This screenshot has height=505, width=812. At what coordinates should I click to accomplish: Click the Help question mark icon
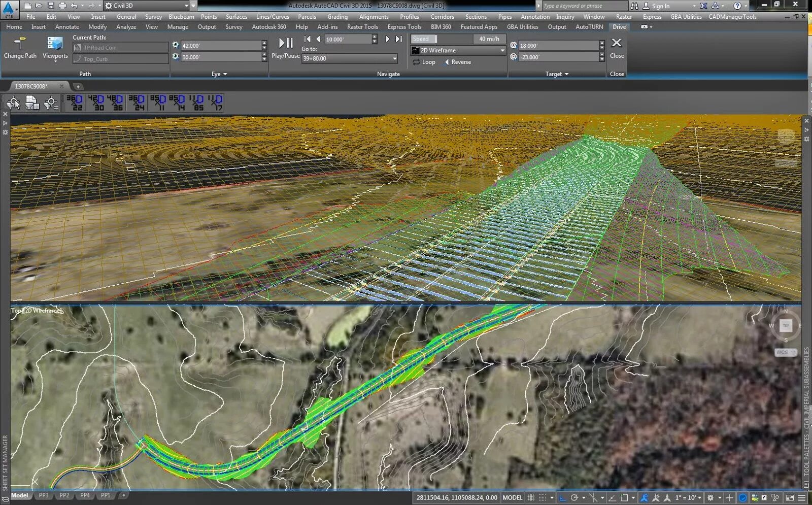point(737,6)
